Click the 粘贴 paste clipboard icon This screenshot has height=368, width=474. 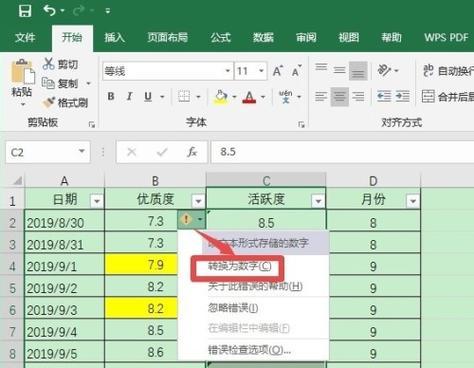(x=23, y=72)
